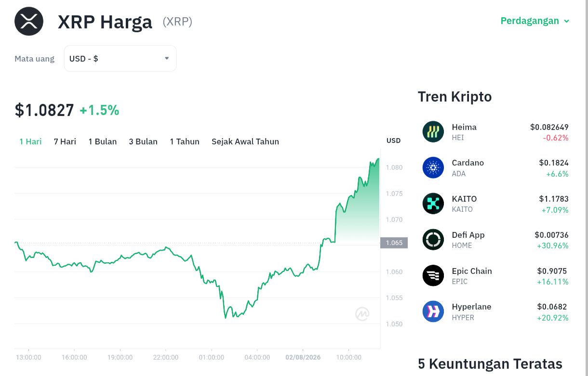Open the Heima coin icon

point(433,132)
